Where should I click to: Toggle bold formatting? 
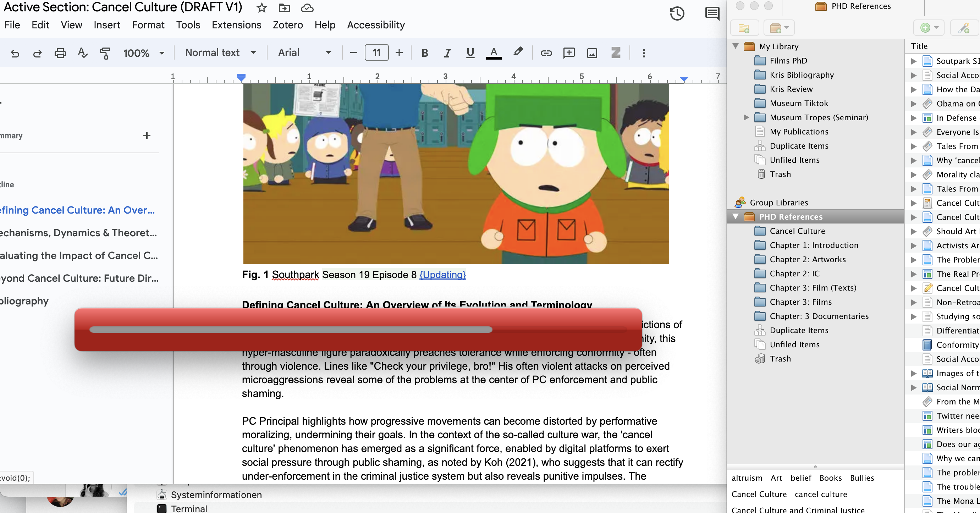click(425, 53)
